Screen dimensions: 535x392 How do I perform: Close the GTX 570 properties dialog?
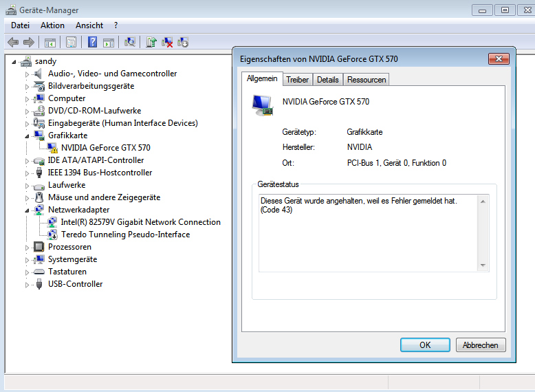point(499,58)
